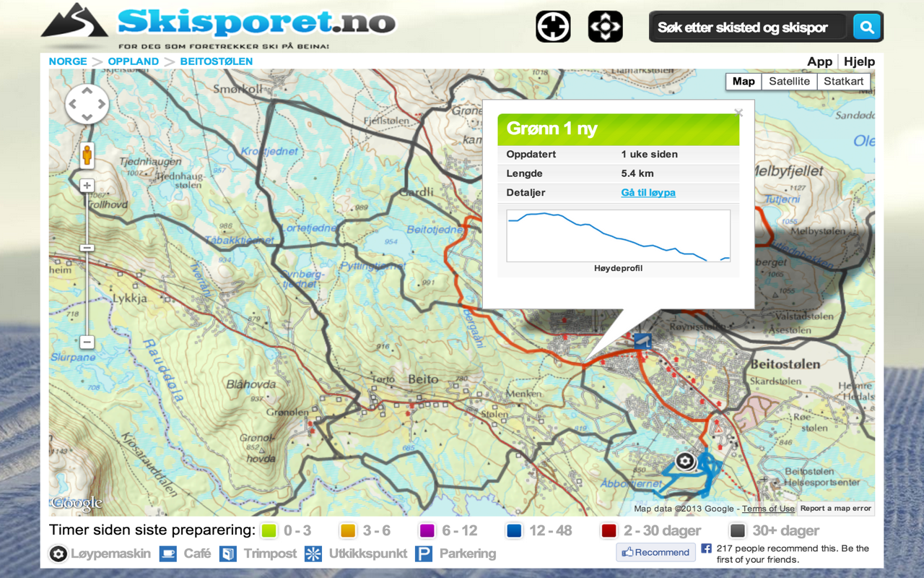Viewport: 924px width, 578px height.
Task: Click Report a map error
Action: coord(836,509)
